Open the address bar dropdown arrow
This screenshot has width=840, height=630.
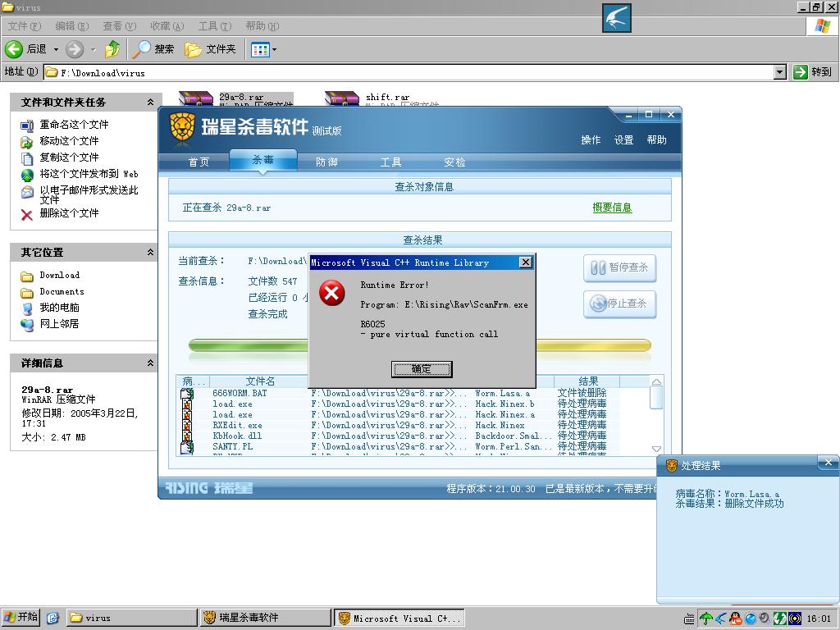780,72
